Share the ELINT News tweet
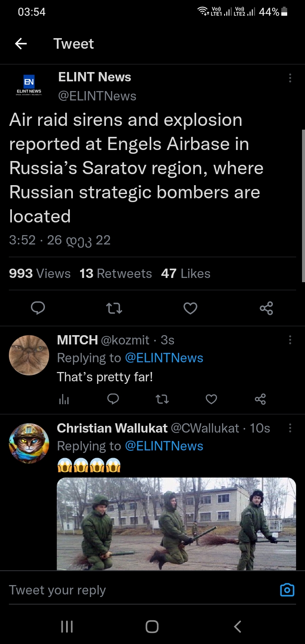The image size is (305, 644). [266, 308]
